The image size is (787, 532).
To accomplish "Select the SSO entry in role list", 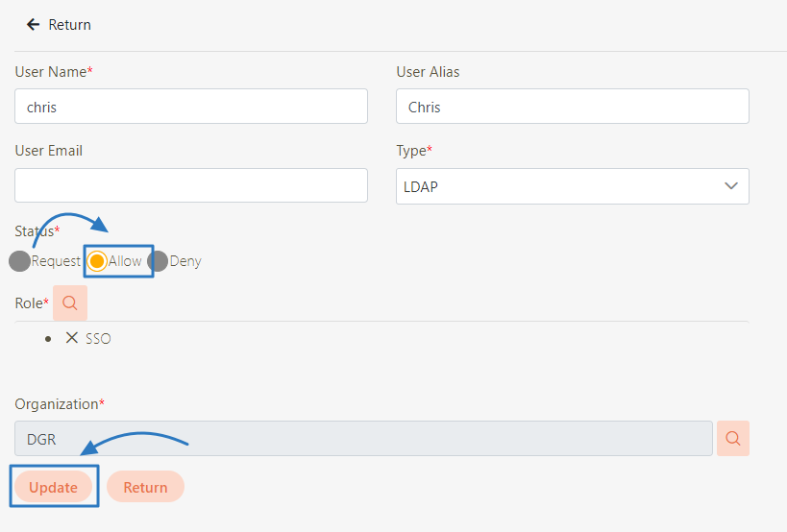I will [98, 338].
